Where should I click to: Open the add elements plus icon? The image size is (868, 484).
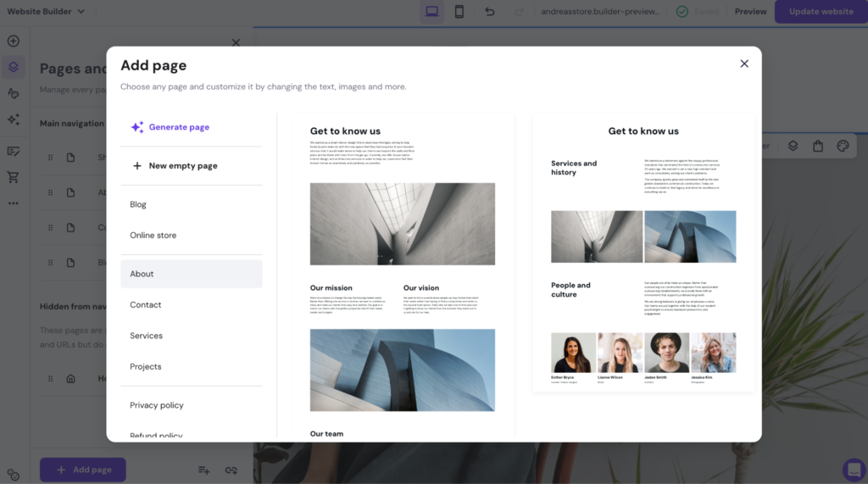[14, 41]
